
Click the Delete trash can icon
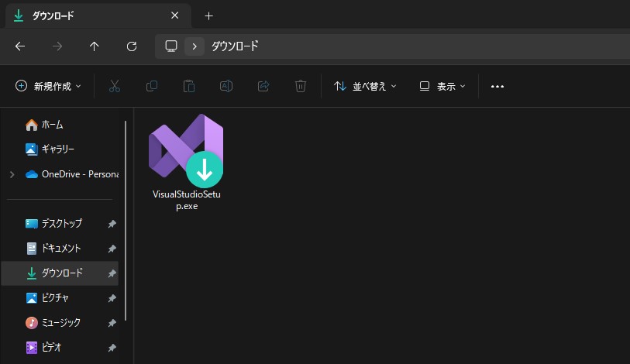(301, 86)
